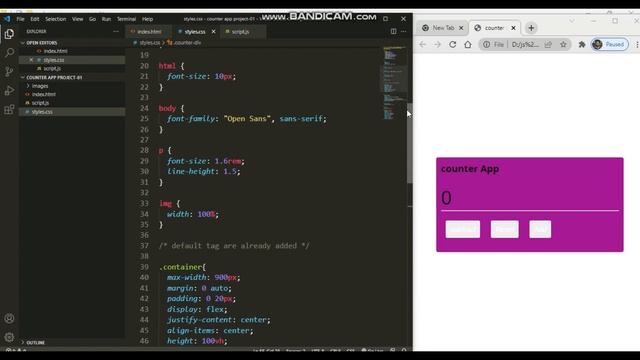Switch to the index.html editor tab
640x360 pixels.
tap(149, 31)
